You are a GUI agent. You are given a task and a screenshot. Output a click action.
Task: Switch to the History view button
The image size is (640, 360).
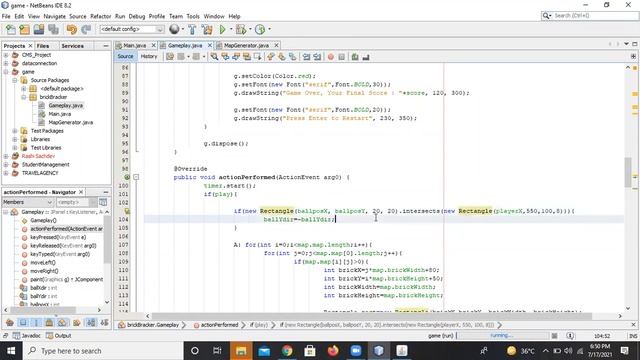click(149, 56)
